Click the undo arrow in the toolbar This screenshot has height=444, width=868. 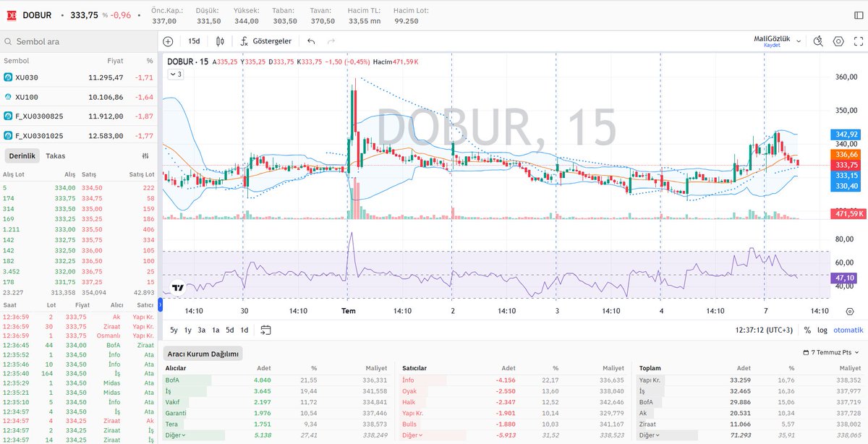(311, 41)
